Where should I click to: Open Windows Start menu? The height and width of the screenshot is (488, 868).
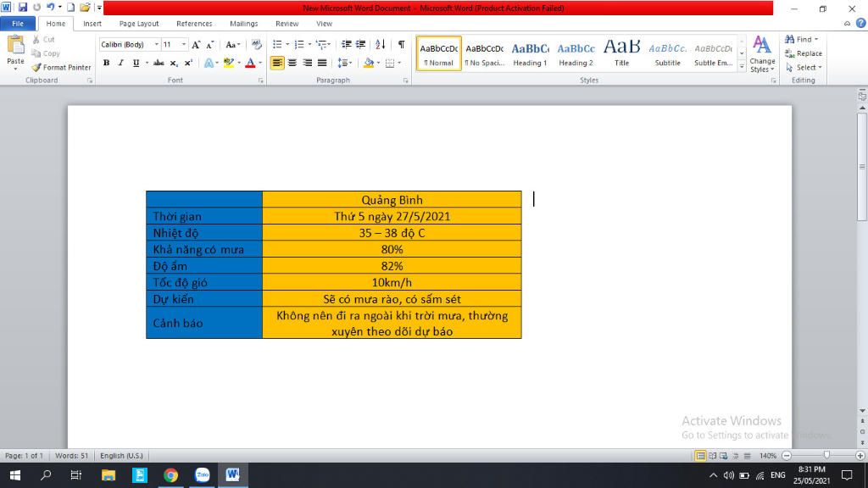[15, 474]
